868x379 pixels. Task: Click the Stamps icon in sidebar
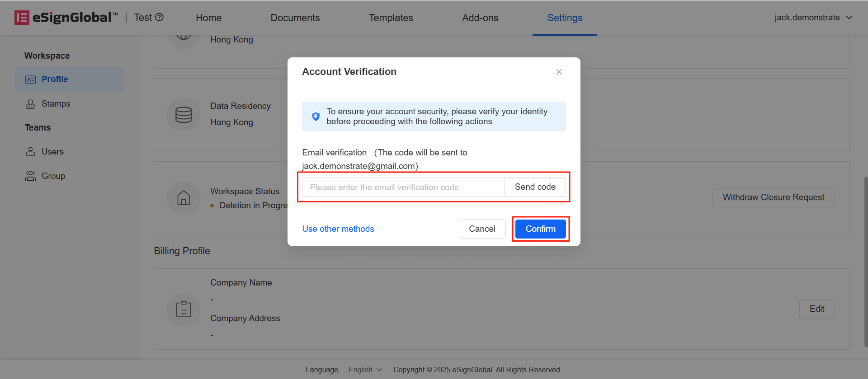click(30, 104)
